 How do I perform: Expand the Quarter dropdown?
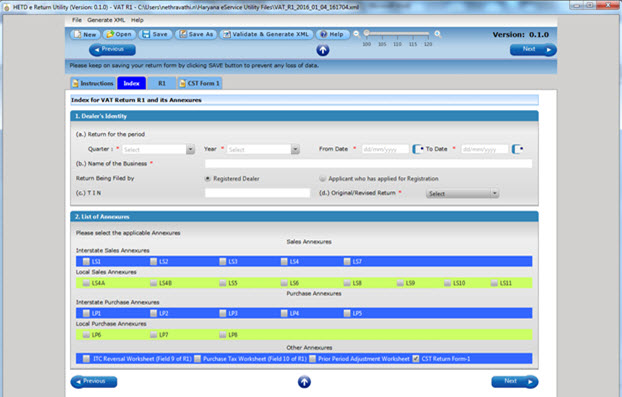(x=190, y=150)
